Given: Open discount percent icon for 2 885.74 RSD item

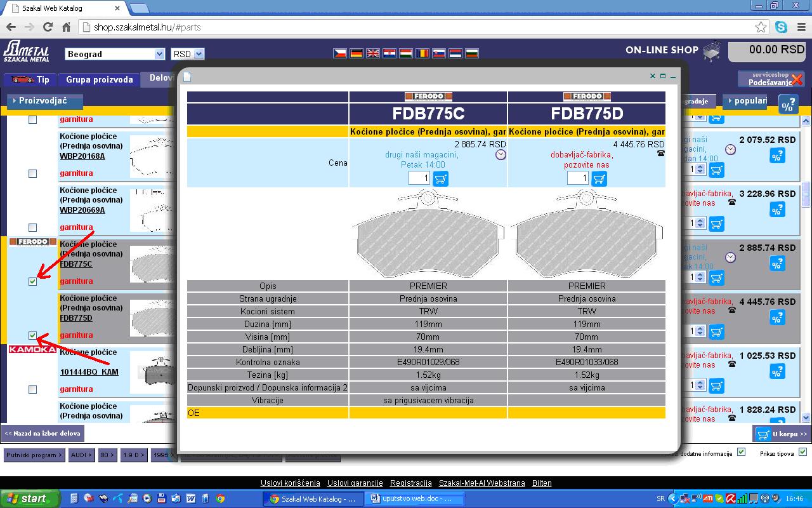Looking at the screenshot, I should tap(777, 264).
